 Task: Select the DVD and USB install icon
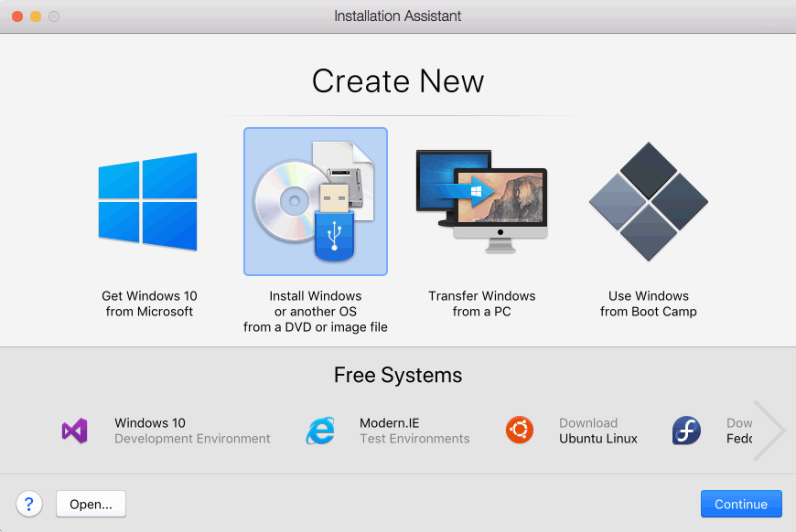click(316, 201)
